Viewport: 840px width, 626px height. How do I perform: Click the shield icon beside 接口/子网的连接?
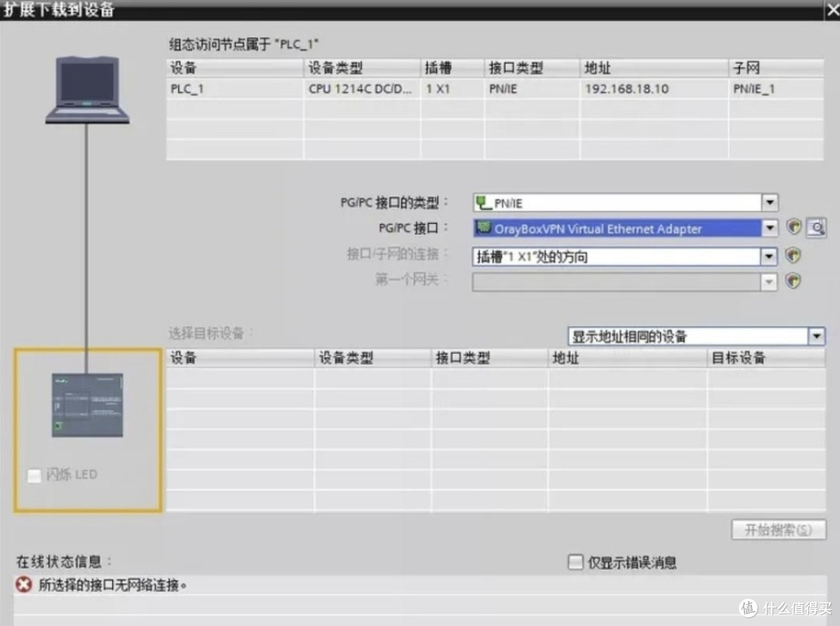(793, 255)
